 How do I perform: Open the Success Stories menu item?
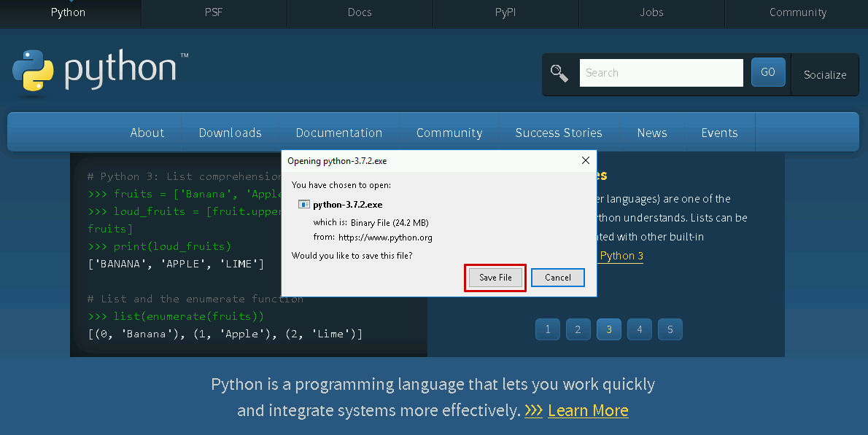(x=558, y=133)
